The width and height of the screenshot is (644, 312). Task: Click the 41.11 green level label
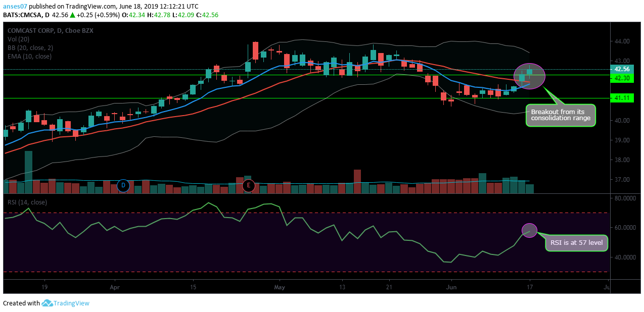(621, 98)
